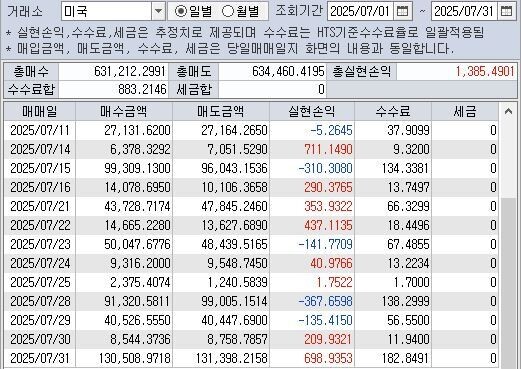
Task: Click realized loss -135.4150 cell
Action: click(312, 320)
